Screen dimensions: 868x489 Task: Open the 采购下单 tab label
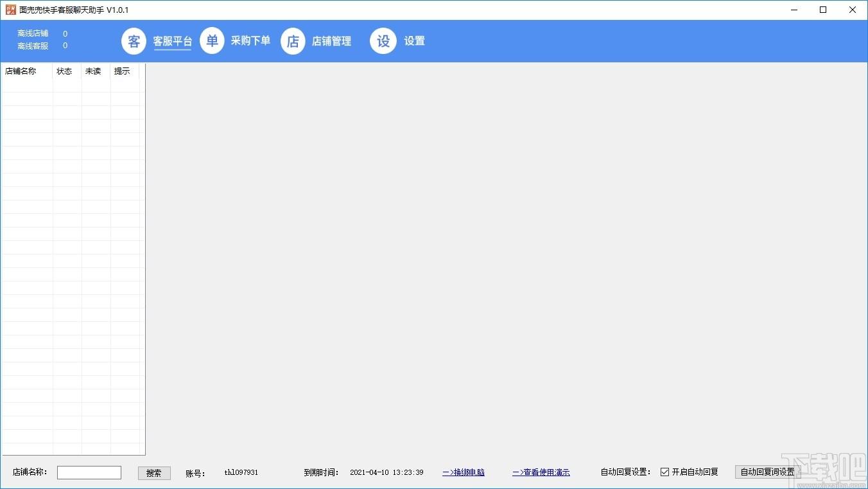(250, 41)
